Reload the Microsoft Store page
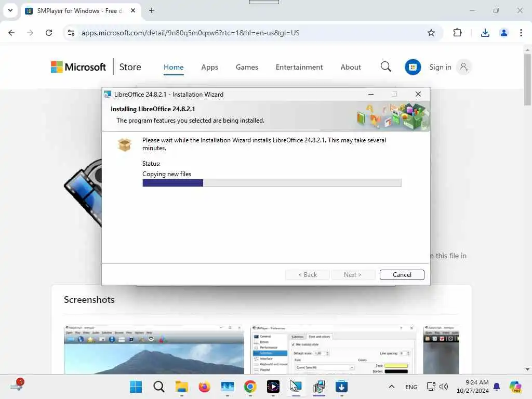This screenshot has height=399, width=532. (x=49, y=33)
